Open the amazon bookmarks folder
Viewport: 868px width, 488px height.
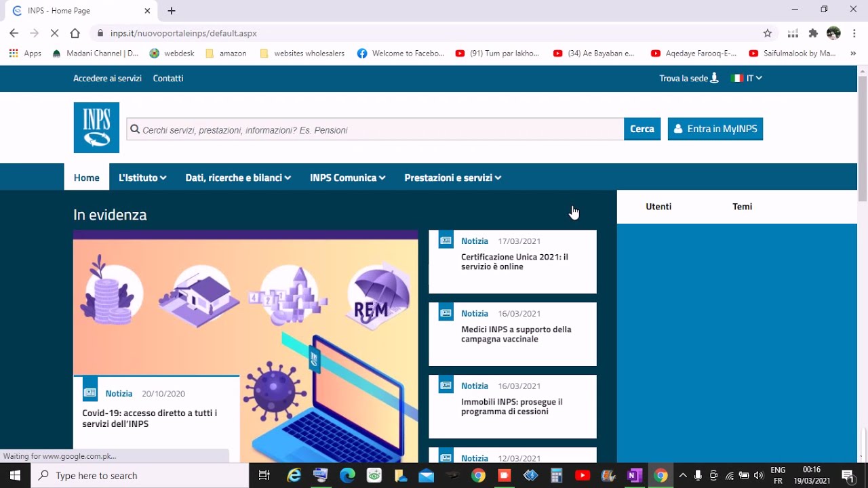point(226,54)
